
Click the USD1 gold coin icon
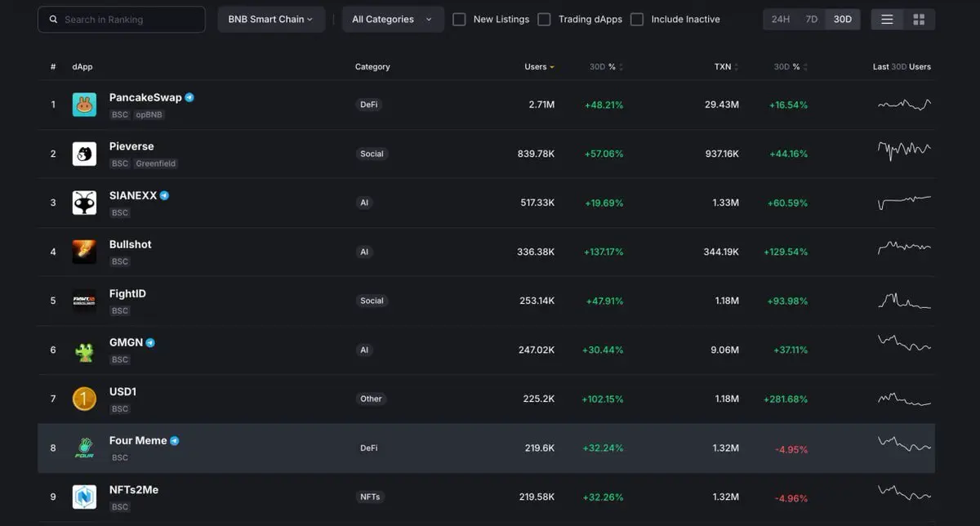[84, 399]
